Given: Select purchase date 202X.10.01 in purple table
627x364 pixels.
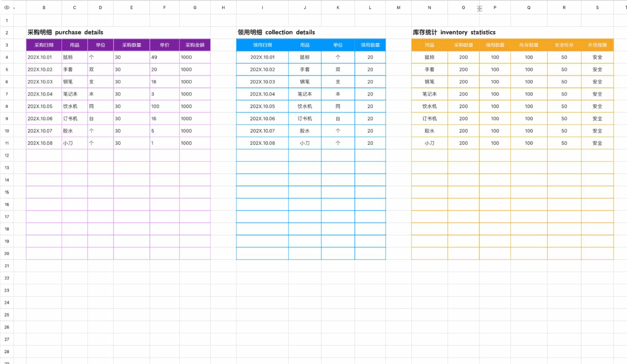Looking at the screenshot, I should [x=44, y=57].
